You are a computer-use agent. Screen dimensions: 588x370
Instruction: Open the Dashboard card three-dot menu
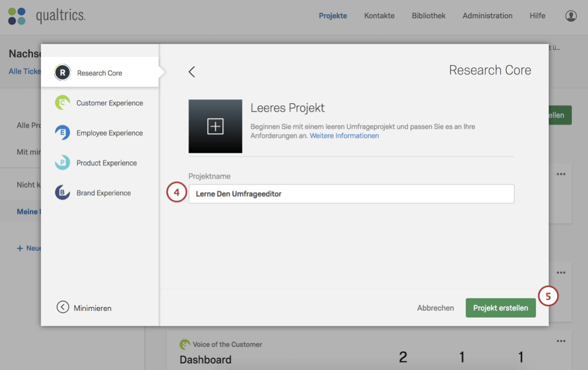[561, 341]
